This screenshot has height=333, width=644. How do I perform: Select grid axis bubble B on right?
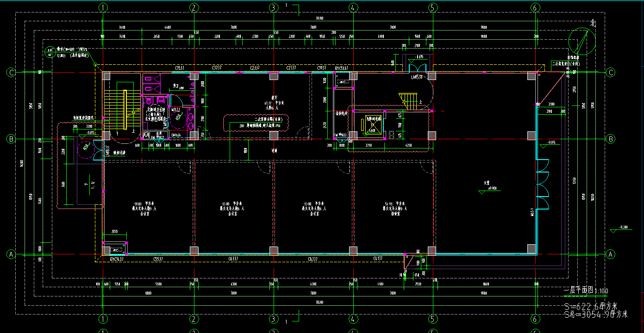611,139
